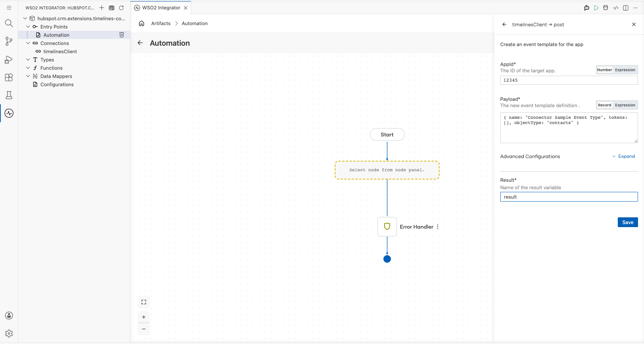The image size is (644, 344).
Task: Switch Payload field to Expression mode
Action: pos(625,105)
